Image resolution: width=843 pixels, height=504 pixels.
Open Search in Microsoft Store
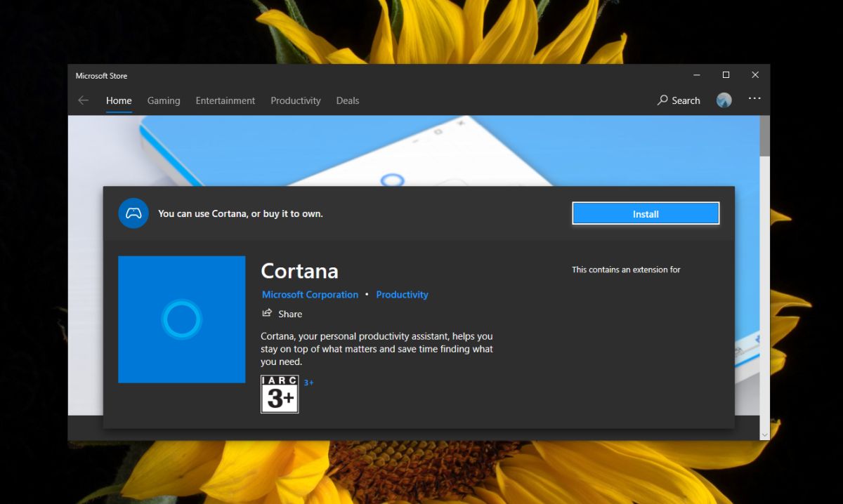(x=677, y=100)
